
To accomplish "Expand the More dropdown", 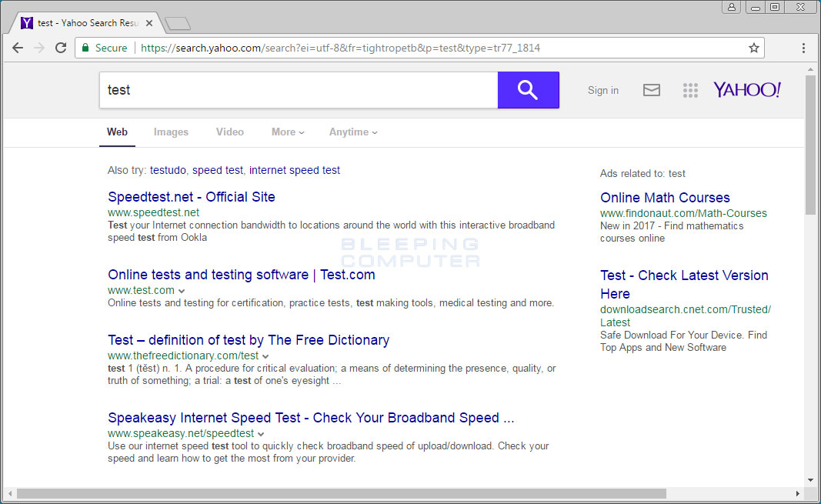I will (x=288, y=132).
